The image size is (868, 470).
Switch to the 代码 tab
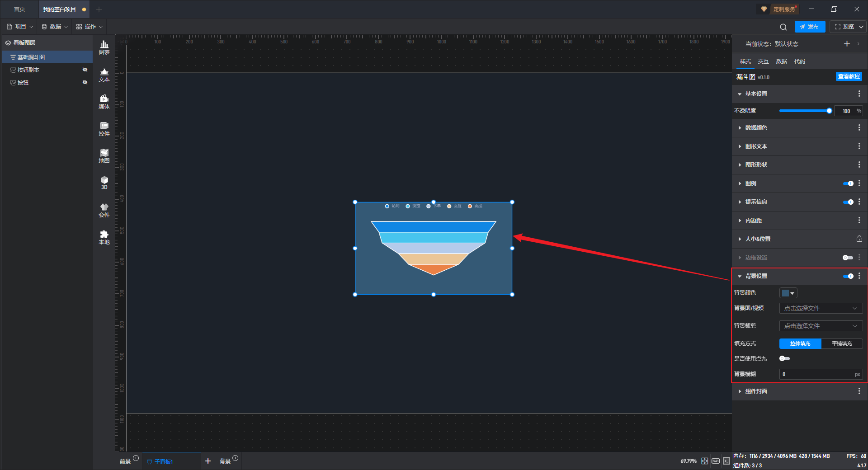(x=799, y=61)
